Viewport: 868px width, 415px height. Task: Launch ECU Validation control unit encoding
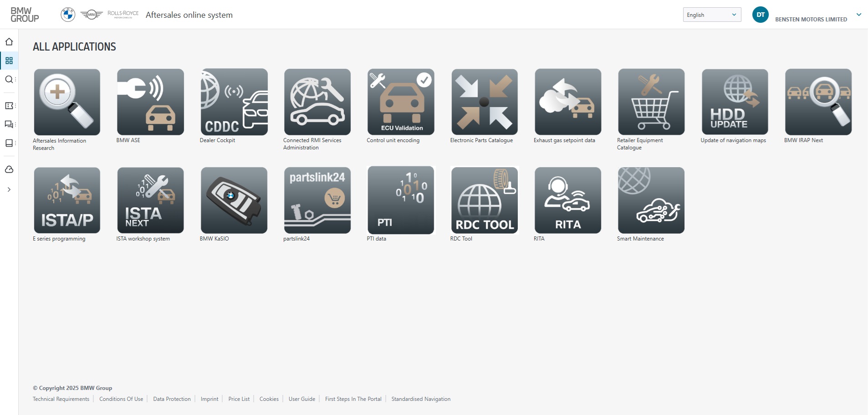tap(401, 102)
